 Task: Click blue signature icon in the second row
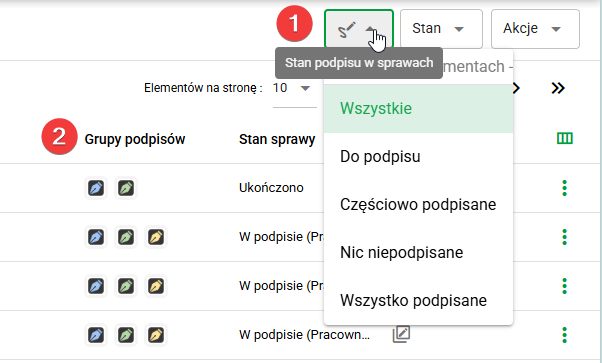coord(96,237)
